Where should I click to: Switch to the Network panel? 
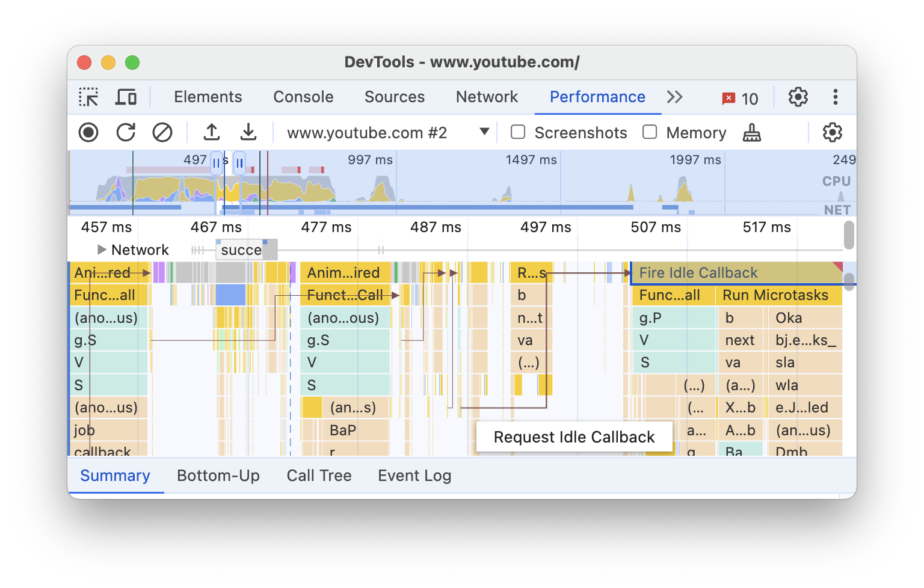pyautogui.click(x=487, y=97)
